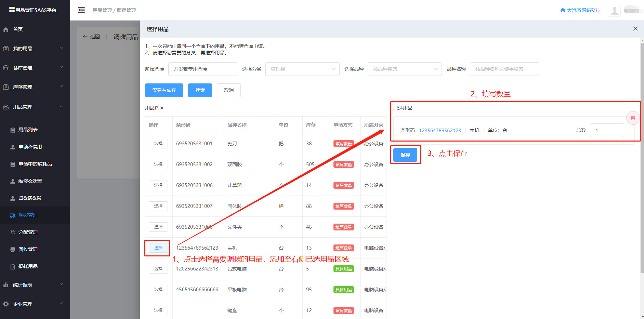Screen dimensions: 644x319
Task: Click 选择 button for 平板电脑 row
Action: (x=158, y=290)
